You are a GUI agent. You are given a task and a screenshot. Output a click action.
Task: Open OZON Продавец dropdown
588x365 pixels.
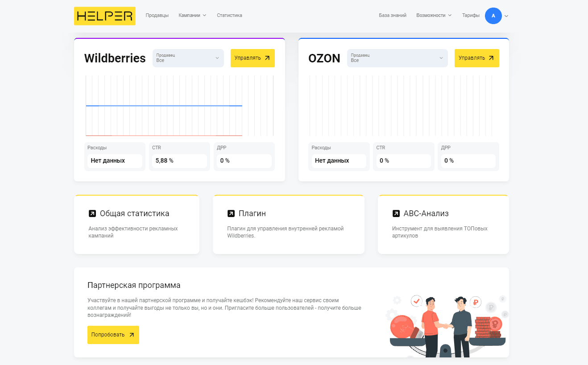click(398, 58)
